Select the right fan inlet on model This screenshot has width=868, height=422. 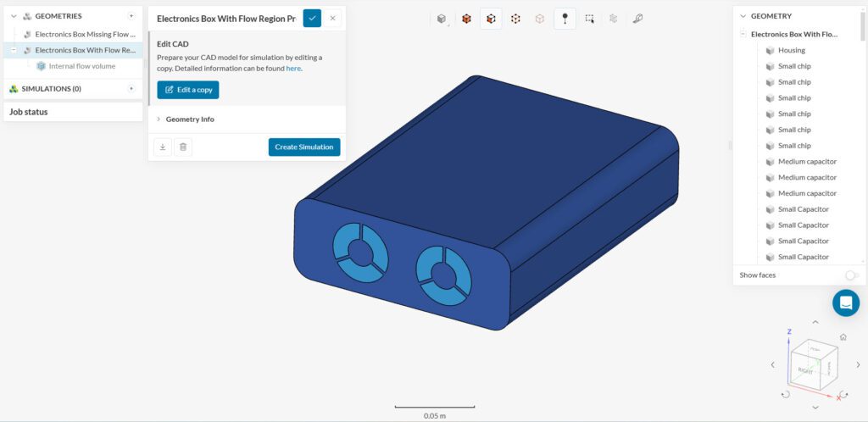tap(443, 275)
